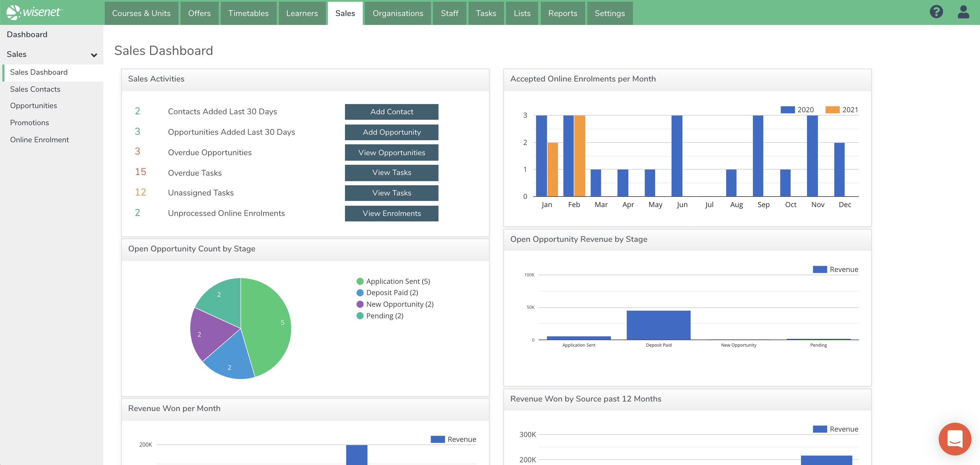Click the green pie slice labeled 5

point(270,323)
